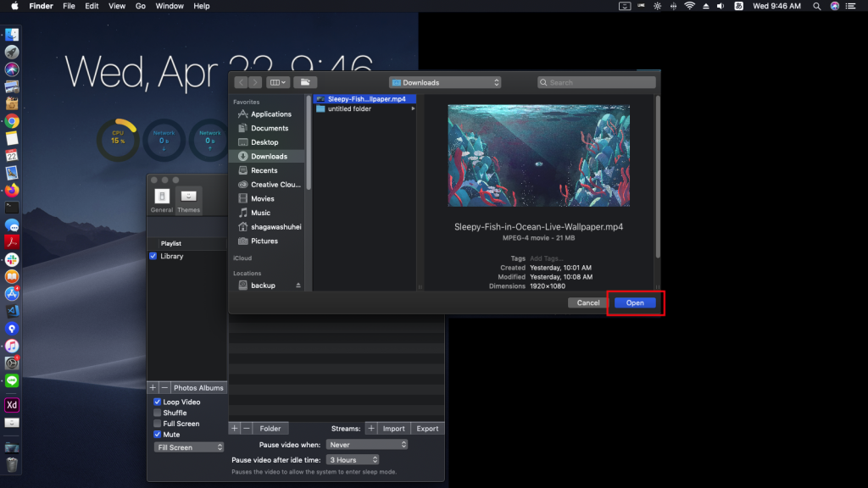Open Adobe XD from the Dock

(x=12, y=405)
